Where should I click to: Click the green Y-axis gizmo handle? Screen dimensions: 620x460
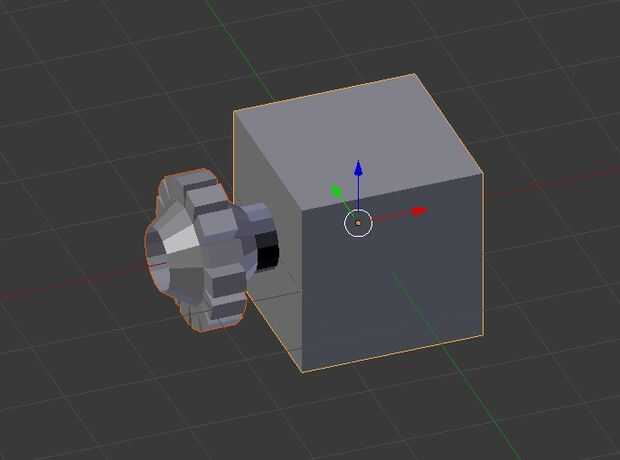click(336, 191)
